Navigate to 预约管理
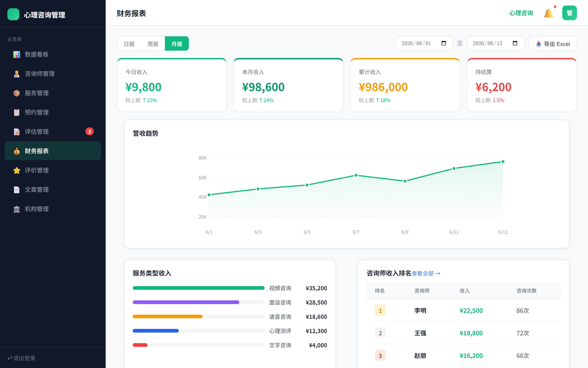 pyautogui.click(x=53, y=112)
